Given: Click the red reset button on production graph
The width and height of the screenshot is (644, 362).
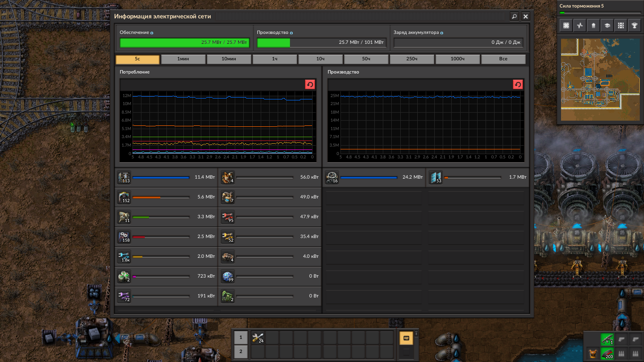Looking at the screenshot, I should tap(518, 84).
